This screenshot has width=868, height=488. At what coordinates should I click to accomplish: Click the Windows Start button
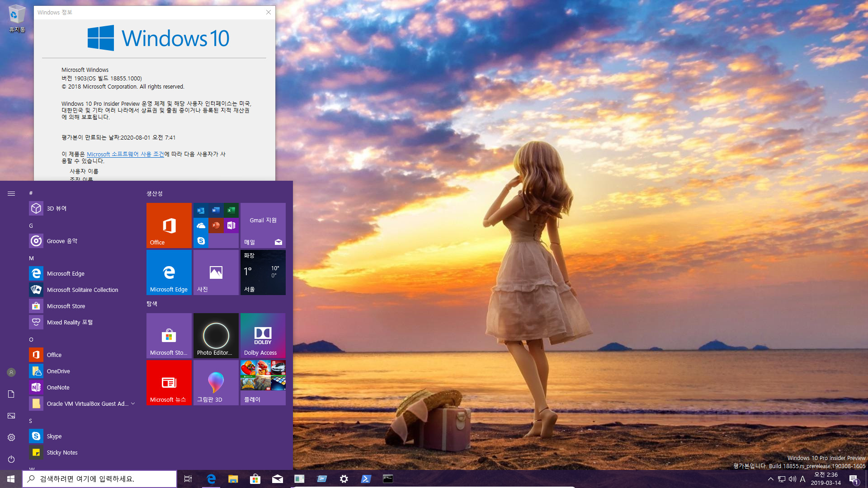[11, 479]
